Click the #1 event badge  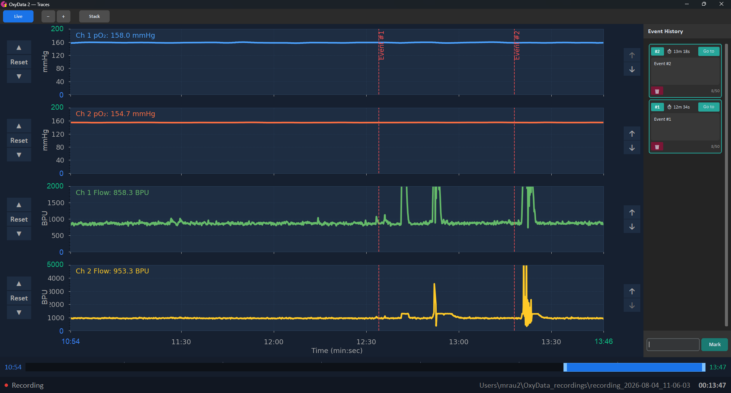pos(657,107)
